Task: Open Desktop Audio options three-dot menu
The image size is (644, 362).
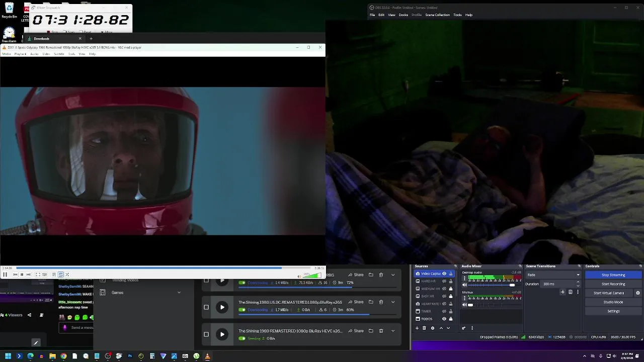Action: [464, 278]
